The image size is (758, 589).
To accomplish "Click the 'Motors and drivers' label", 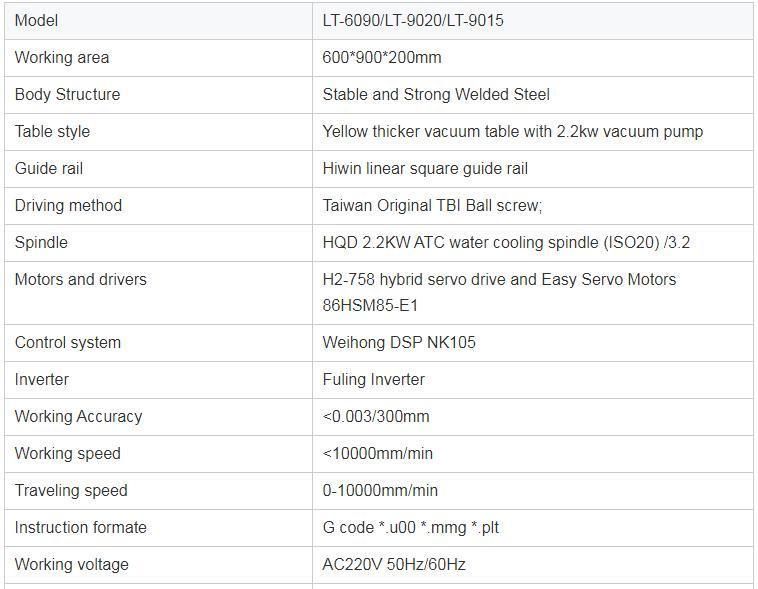I will (x=81, y=280).
